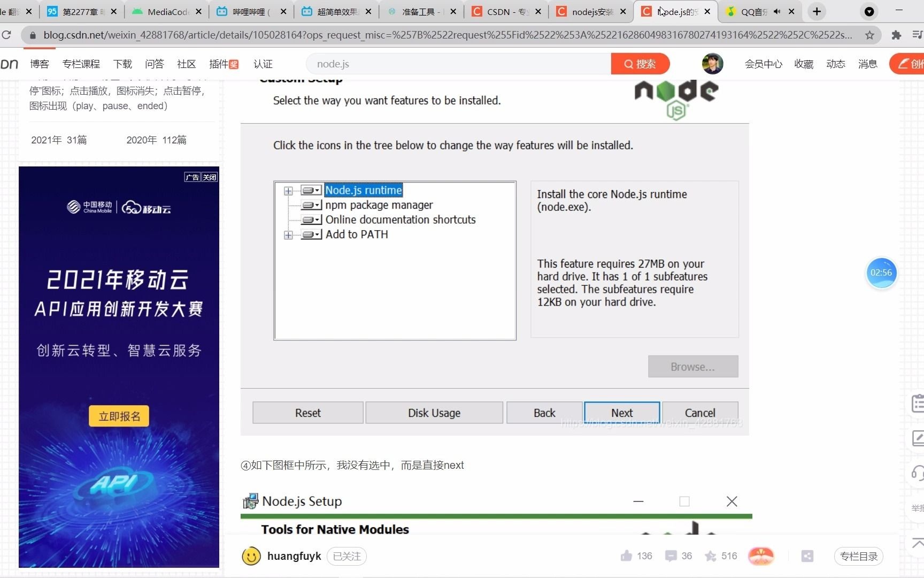Click the huangfuyk smiley avatar
The height and width of the screenshot is (578, 924).
[x=251, y=556]
